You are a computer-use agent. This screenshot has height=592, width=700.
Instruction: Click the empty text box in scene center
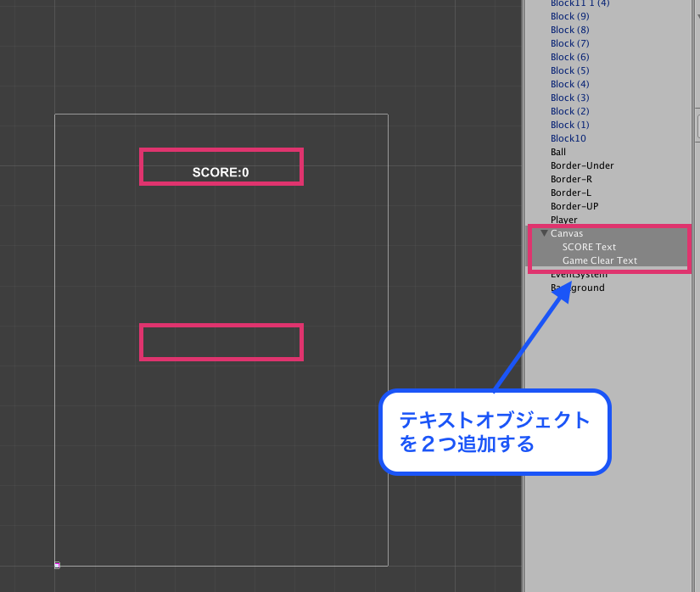[221, 342]
